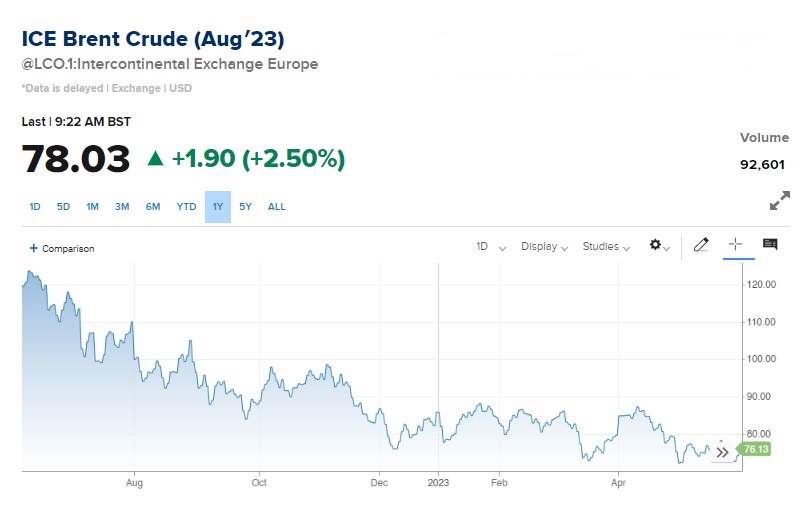Open the chart comments icon
Image resolution: width=803 pixels, height=511 pixels.
click(x=770, y=245)
